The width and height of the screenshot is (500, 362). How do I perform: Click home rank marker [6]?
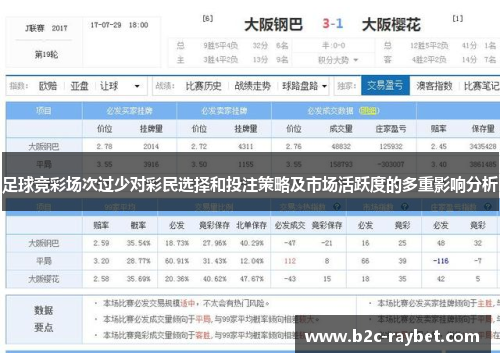tap(208, 19)
